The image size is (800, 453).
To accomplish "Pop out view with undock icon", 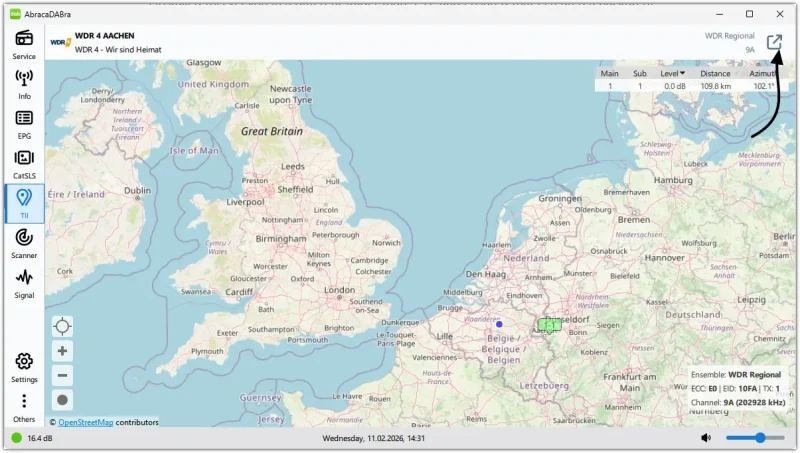I will pyautogui.click(x=774, y=42).
